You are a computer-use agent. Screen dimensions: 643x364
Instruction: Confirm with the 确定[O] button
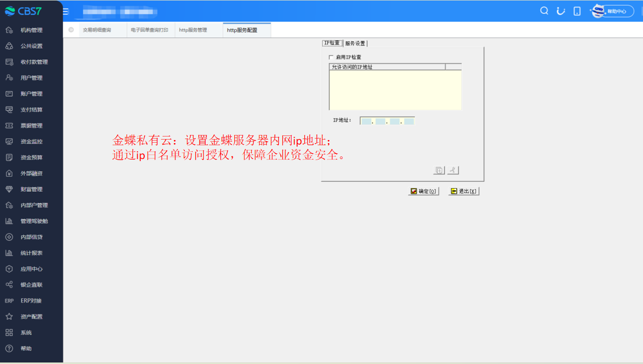click(424, 191)
